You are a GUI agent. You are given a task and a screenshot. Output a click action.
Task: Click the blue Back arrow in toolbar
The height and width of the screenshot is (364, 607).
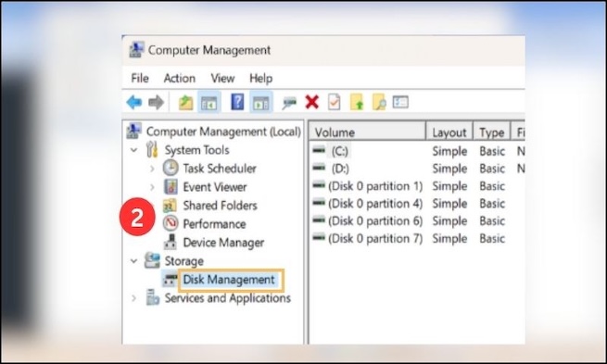134,103
